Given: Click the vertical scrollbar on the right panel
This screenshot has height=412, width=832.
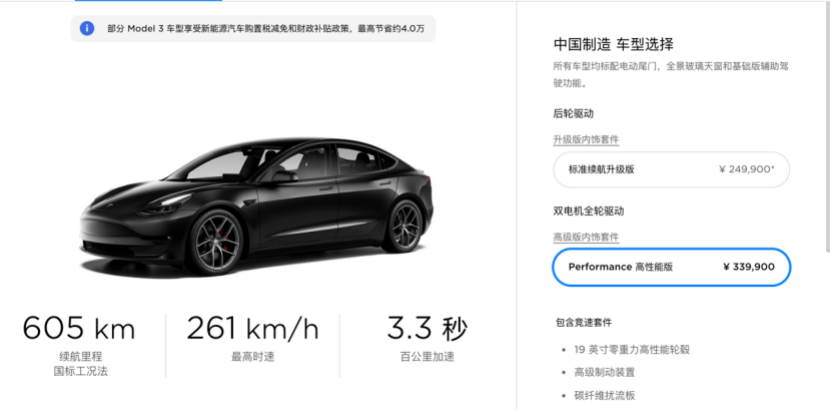Looking at the screenshot, I should (828, 127).
